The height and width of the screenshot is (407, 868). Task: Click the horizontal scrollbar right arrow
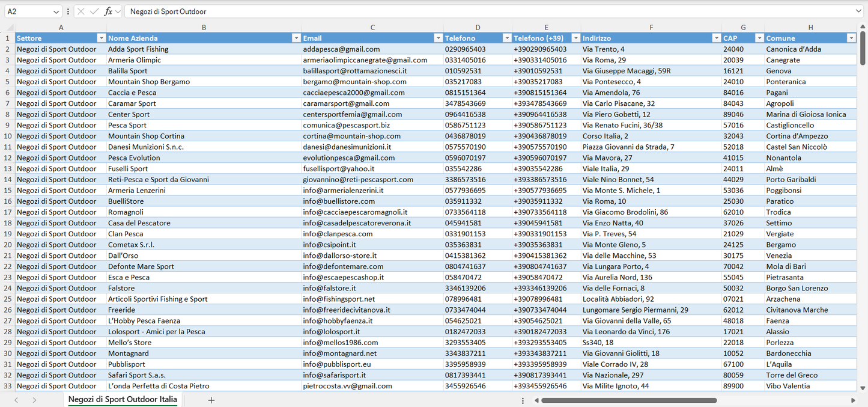(x=853, y=400)
